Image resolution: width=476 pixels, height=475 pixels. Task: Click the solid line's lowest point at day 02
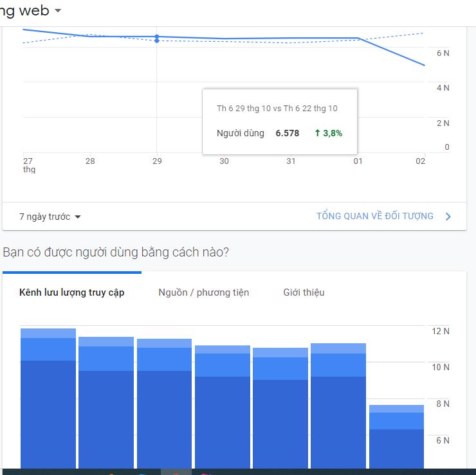pyautogui.click(x=425, y=65)
